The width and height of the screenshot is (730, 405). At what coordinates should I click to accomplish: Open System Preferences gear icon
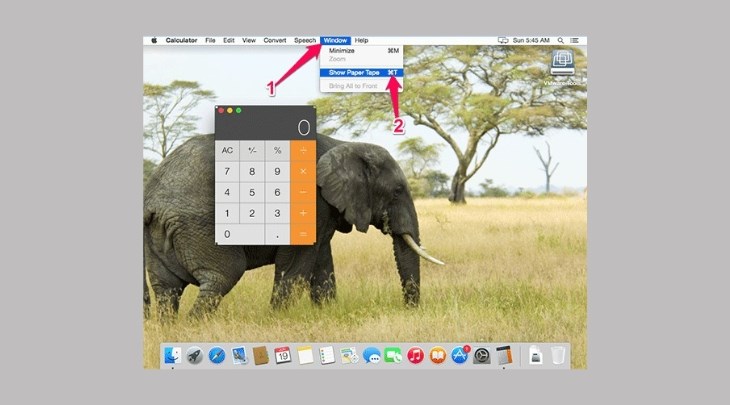(x=481, y=355)
